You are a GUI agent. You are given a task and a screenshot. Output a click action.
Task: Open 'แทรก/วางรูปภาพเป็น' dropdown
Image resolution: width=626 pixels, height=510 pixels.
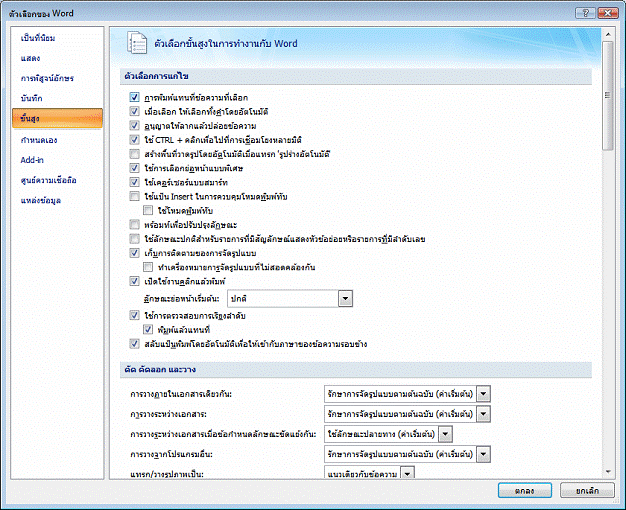[407, 474]
